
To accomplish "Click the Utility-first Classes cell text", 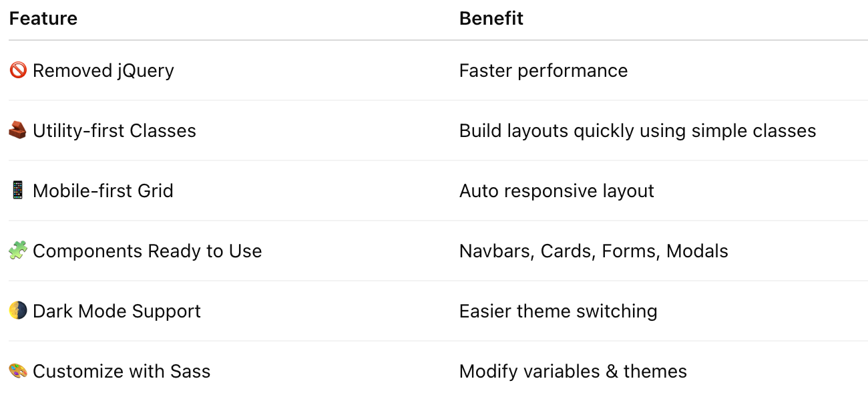I will 114,130.
